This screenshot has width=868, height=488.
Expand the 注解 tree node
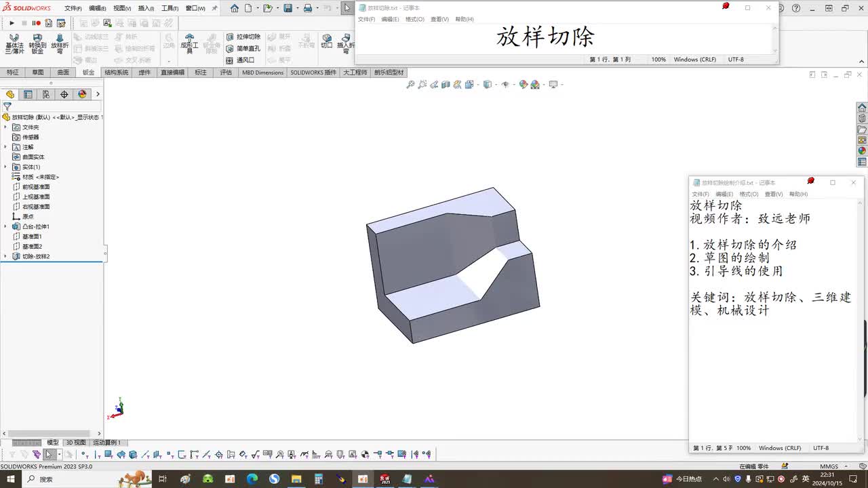[5, 147]
